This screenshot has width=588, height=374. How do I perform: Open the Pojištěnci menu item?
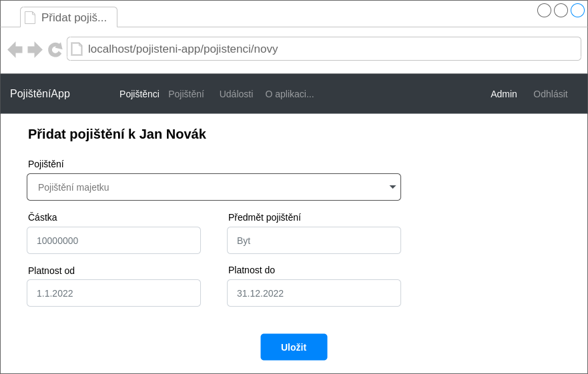[x=139, y=94]
